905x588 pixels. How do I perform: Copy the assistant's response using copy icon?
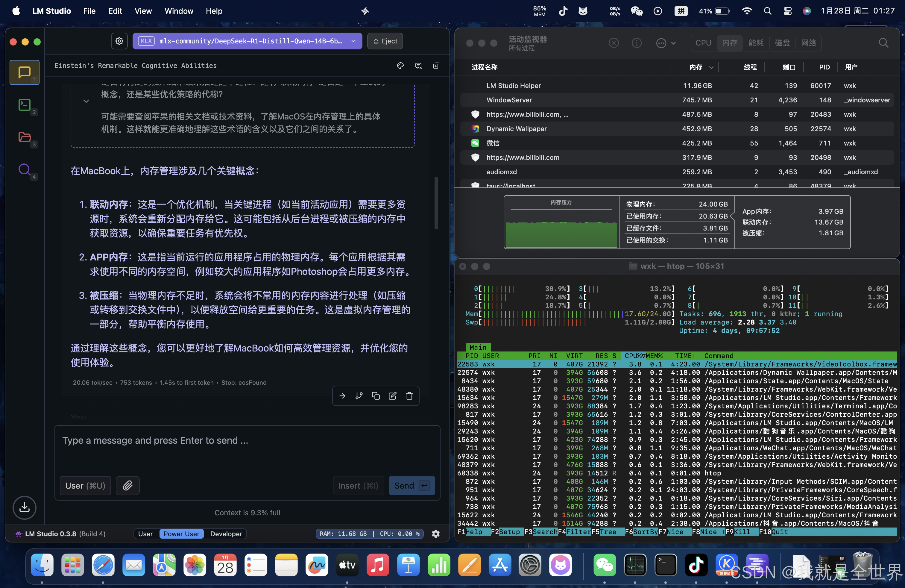tap(376, 395)
